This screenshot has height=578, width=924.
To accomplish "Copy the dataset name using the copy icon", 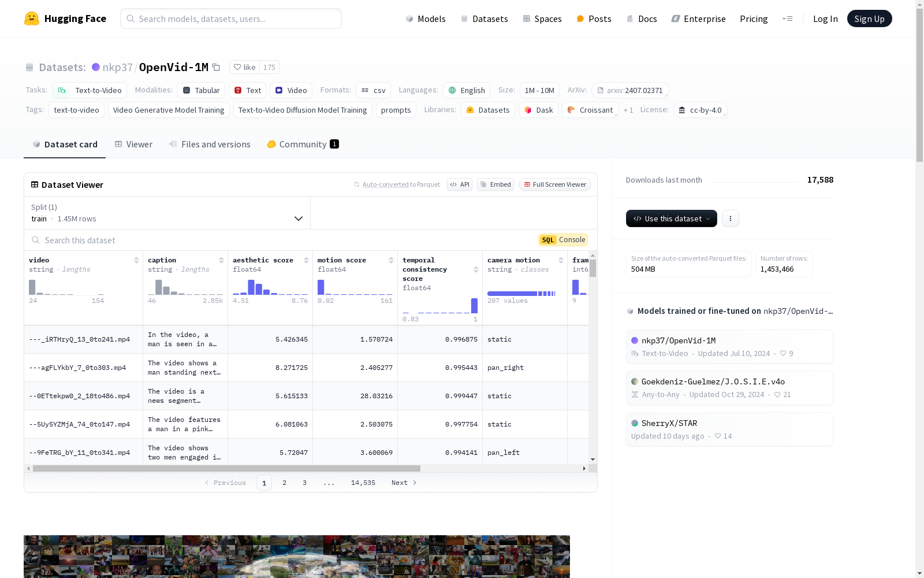I will click(217, 67).
